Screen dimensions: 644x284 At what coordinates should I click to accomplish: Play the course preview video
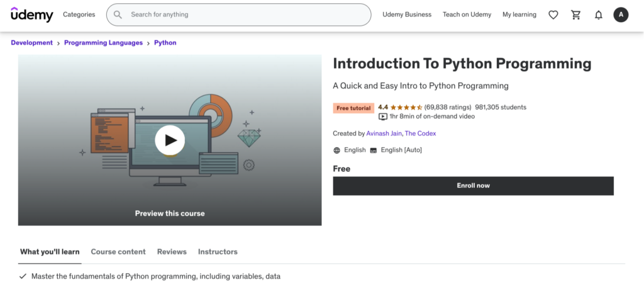[170, 140]
